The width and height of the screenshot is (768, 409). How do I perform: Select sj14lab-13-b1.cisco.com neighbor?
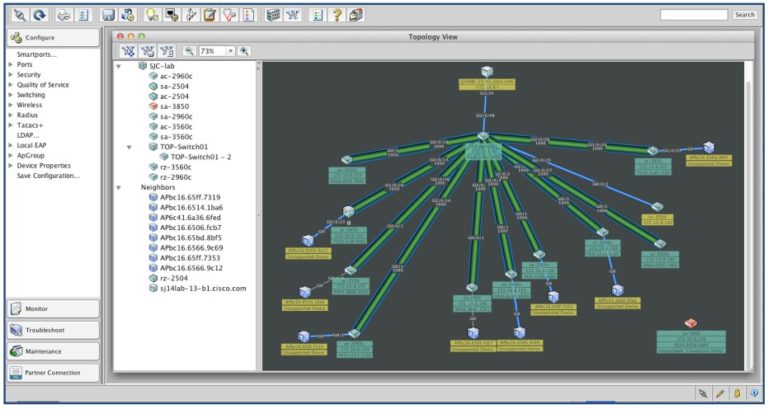tap(203, 289)
